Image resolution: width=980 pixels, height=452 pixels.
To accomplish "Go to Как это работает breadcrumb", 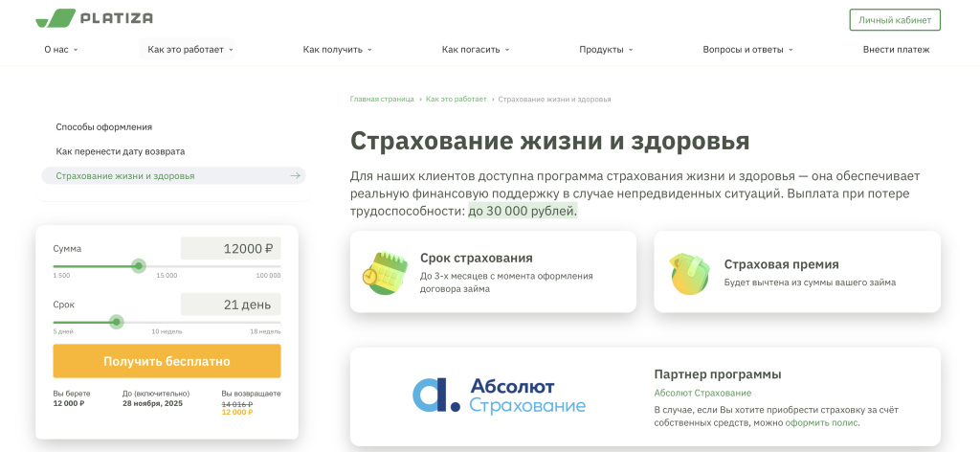I will (x=457, y=99).
